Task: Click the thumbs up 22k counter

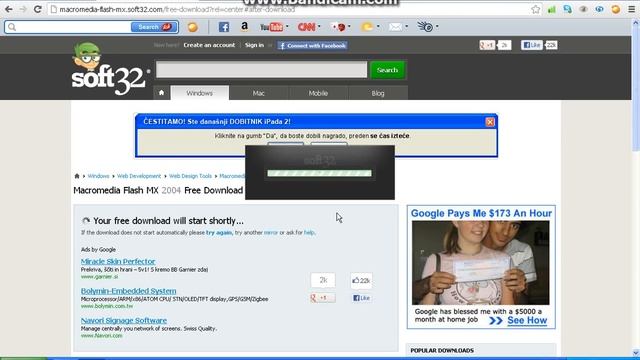Action: [361, 280]
